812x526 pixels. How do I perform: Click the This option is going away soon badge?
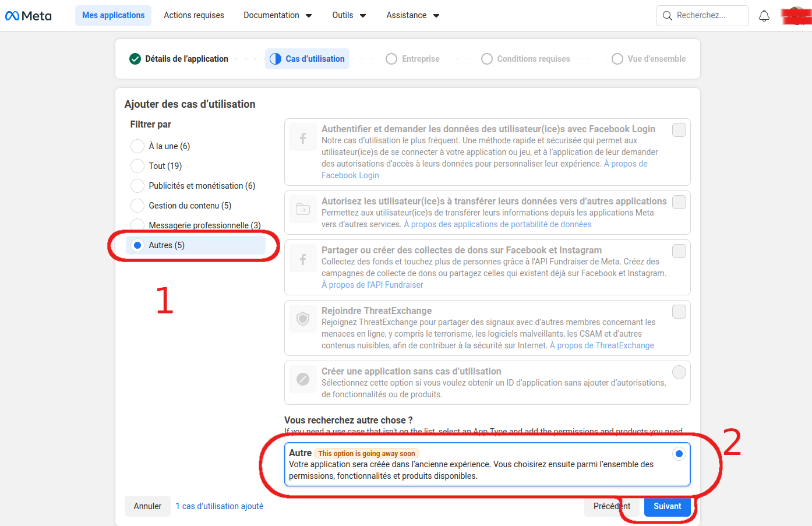click(366, 454)
